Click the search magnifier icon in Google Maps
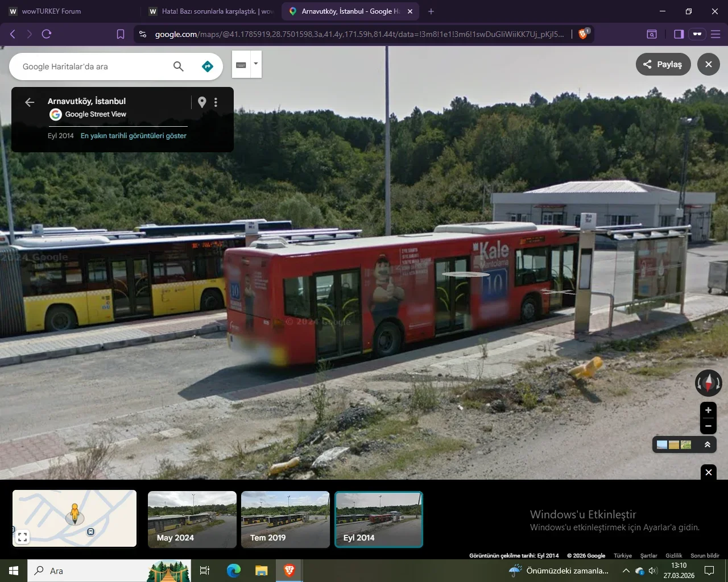Viewport: 728px width, 582px height. click(178, 66)
